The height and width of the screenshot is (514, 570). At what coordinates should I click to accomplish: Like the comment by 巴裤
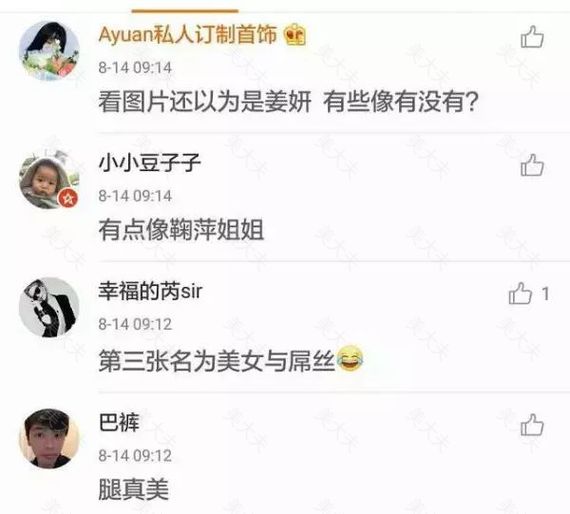pos(532,425)
